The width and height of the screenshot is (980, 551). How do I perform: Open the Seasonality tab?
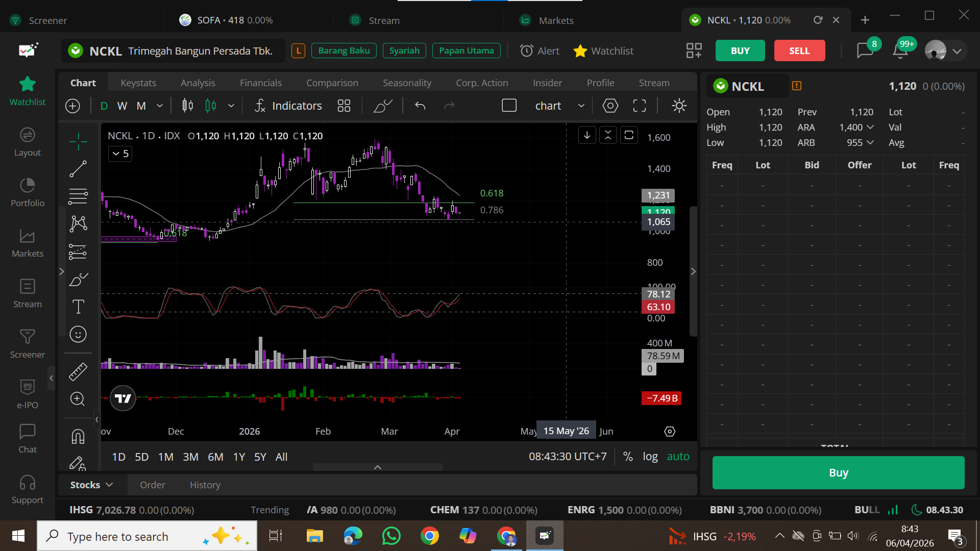[x=407, y=83]
